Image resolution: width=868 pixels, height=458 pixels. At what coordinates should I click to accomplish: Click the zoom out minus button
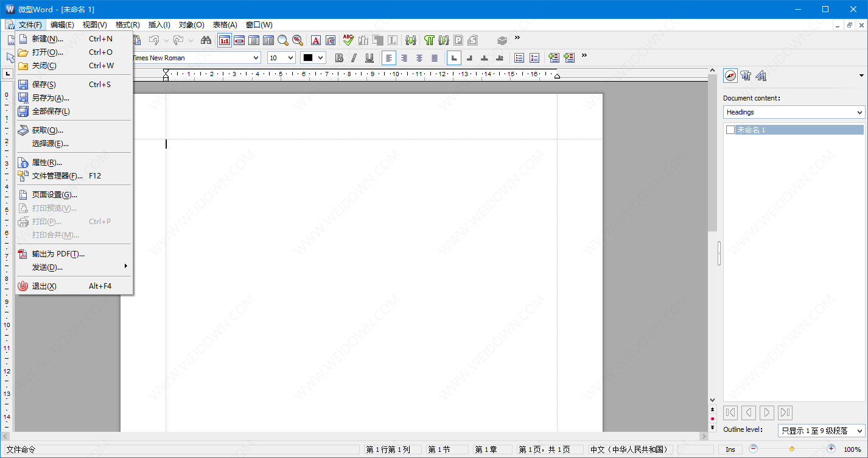coord(753,449)
